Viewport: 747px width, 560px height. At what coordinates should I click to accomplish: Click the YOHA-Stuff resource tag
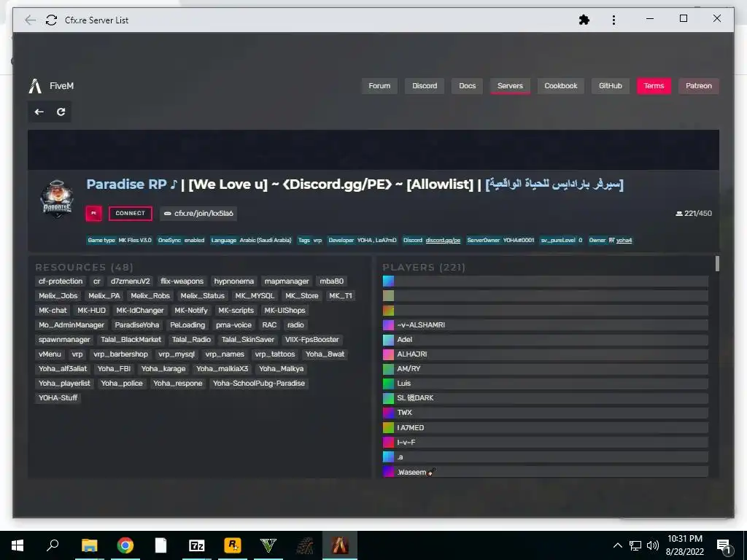tap(58, 398)
